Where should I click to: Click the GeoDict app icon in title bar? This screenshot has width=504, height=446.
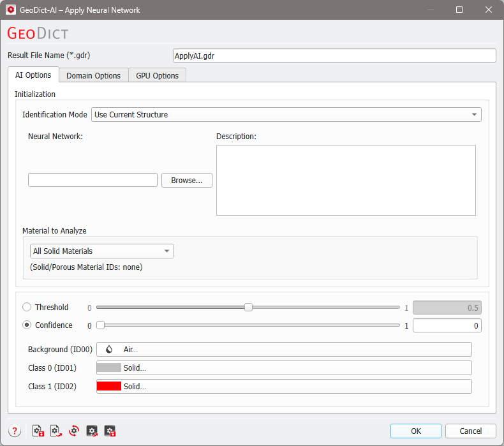pos(11,10)
